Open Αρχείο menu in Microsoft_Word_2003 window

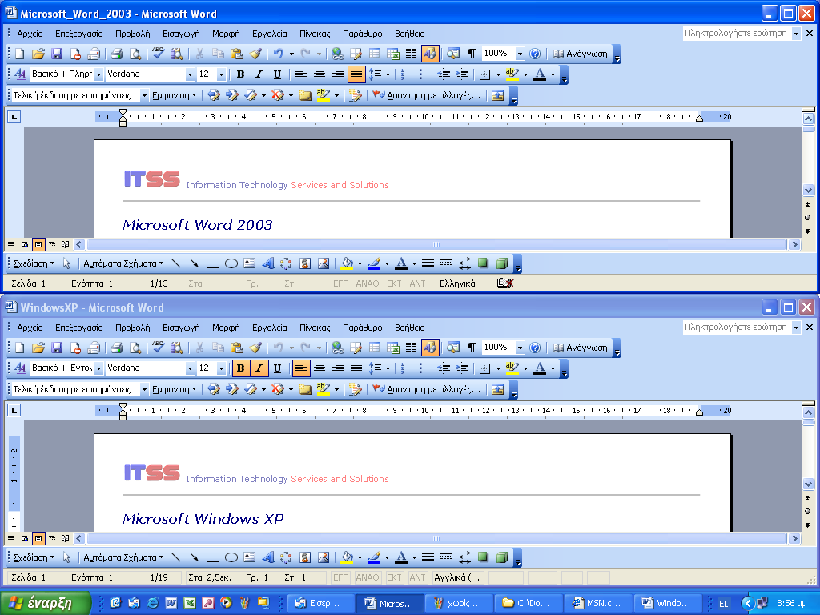[x=30, y=33]
